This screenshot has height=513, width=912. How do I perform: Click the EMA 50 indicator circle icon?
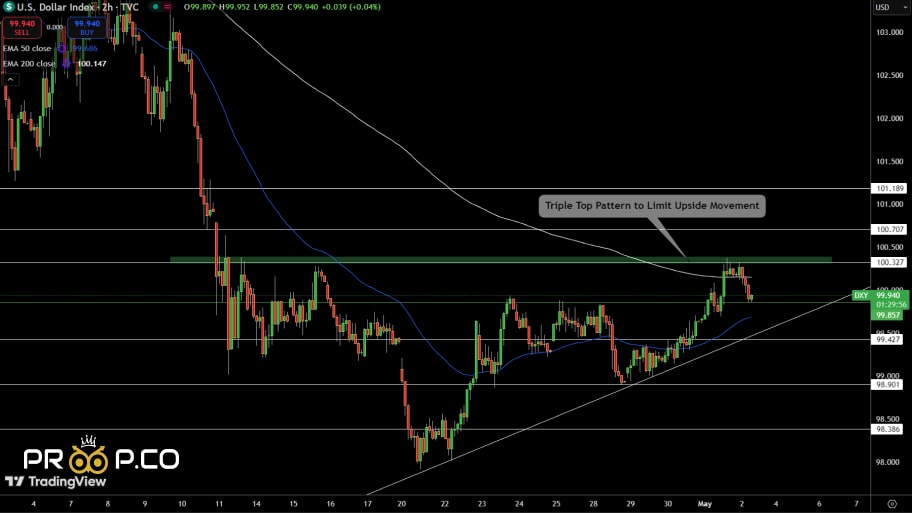coord(62,48)
